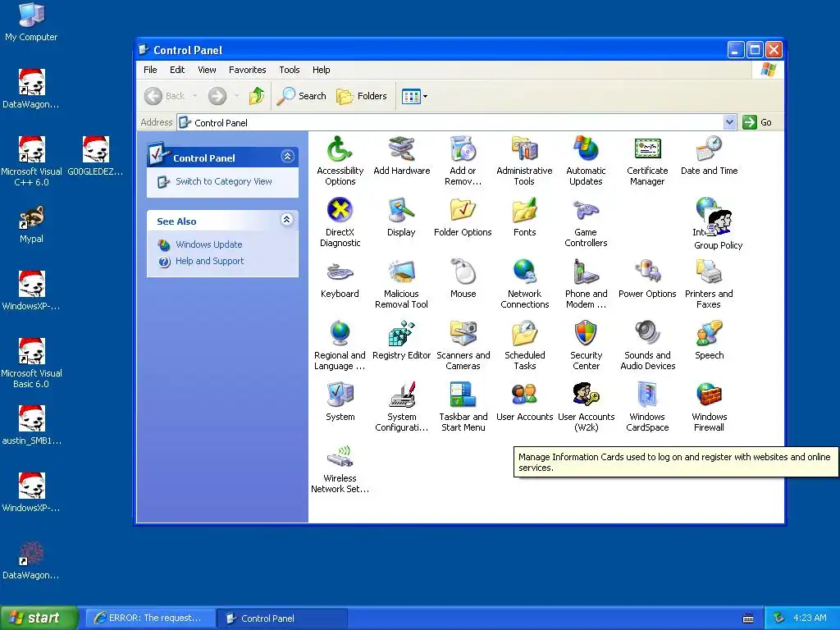Screen dimensions: 840x630
Task: Open Wireless Network Setup icon
Action: 340,456
